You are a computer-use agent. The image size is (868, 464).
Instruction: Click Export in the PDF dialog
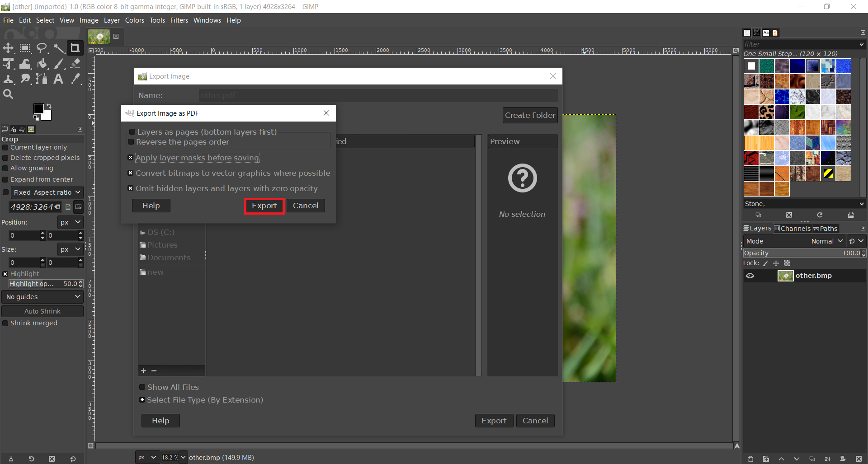pos(264,206)
